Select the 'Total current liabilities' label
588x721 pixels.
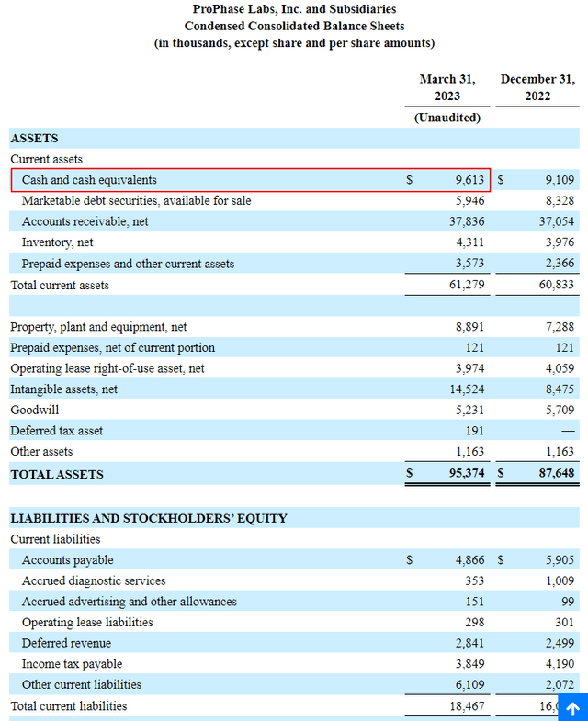coord(69,706)
